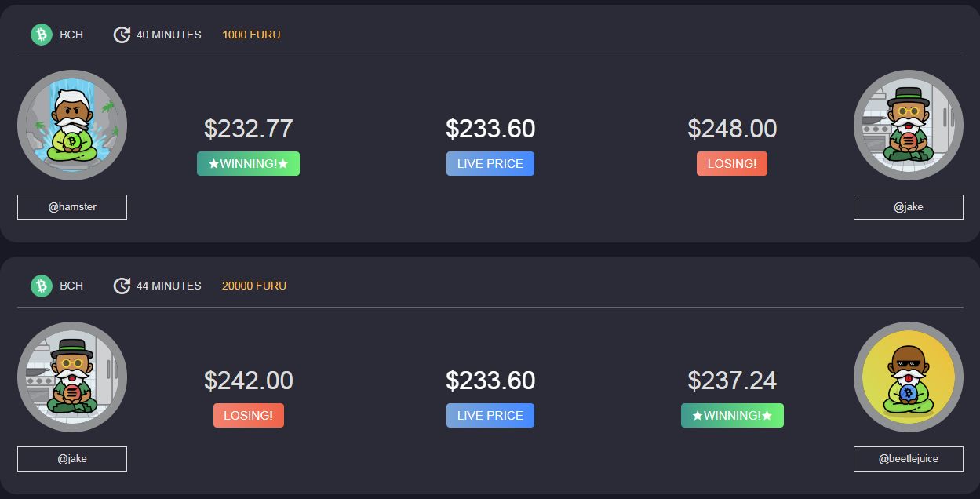Click the LIVE PRICE badge in second card
The width and height of the screenshot is (980, 499).
(x=490, y=416)
